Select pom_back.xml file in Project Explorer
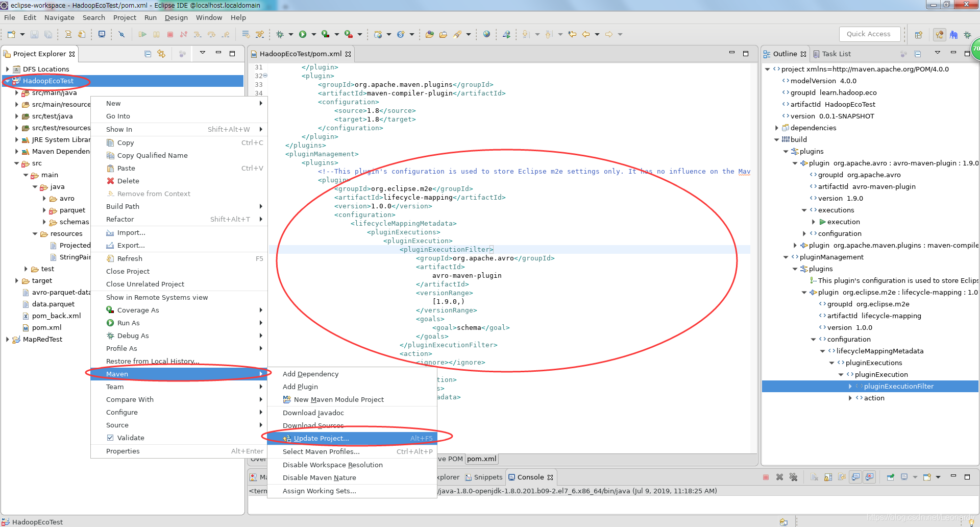 (x=56, y=316)
